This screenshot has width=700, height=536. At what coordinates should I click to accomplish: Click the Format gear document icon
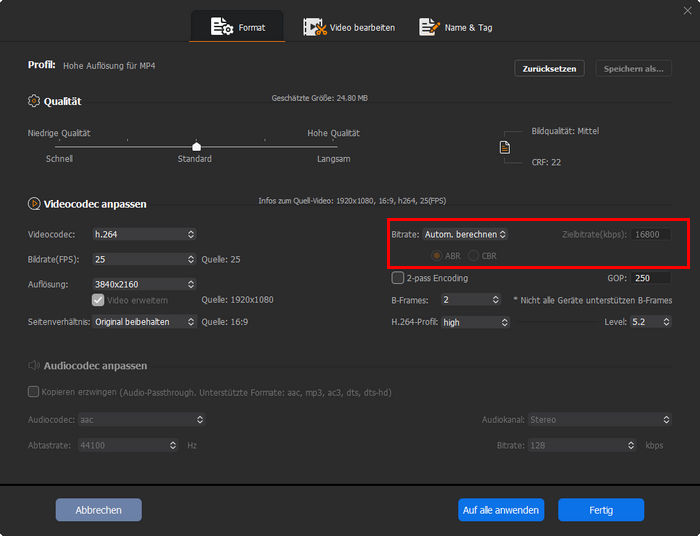221,27
